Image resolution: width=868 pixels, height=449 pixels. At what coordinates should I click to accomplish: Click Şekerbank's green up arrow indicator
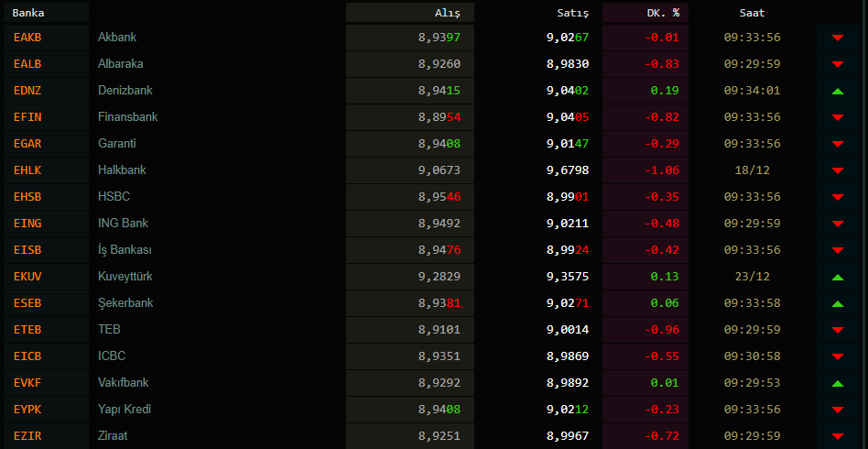pos(837,303)
